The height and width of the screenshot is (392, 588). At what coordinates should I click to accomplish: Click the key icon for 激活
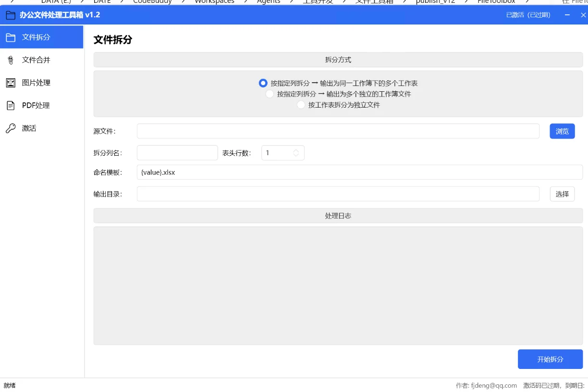11,128
